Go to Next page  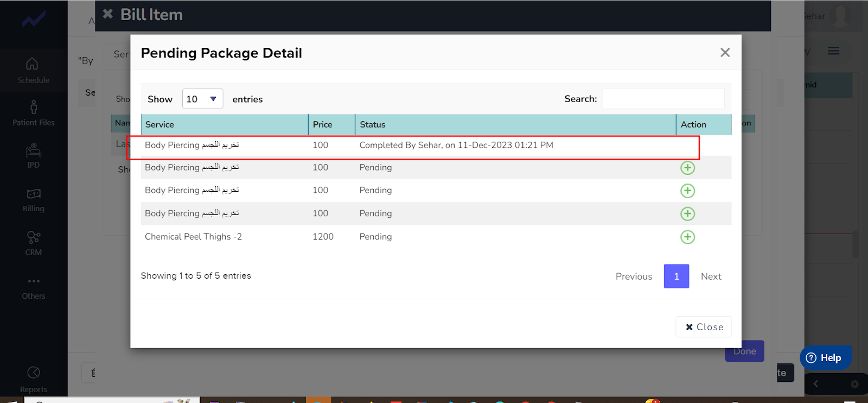(x=711, y=276)
